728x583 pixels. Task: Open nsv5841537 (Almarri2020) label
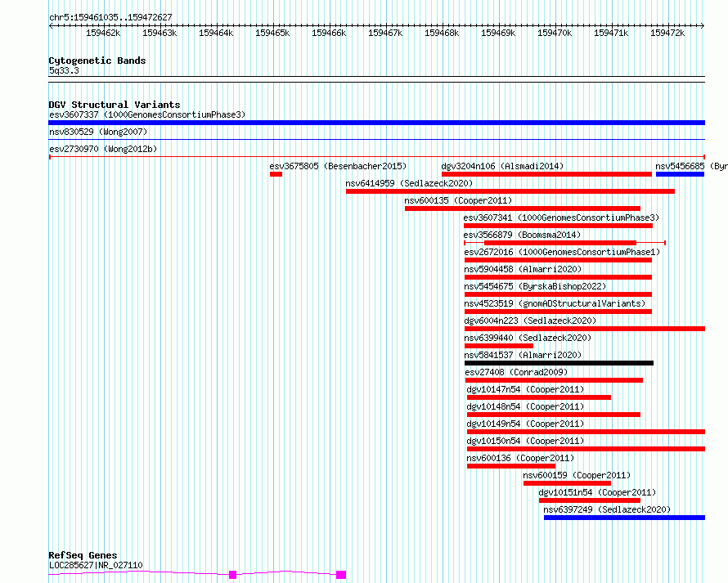point(523,355)
